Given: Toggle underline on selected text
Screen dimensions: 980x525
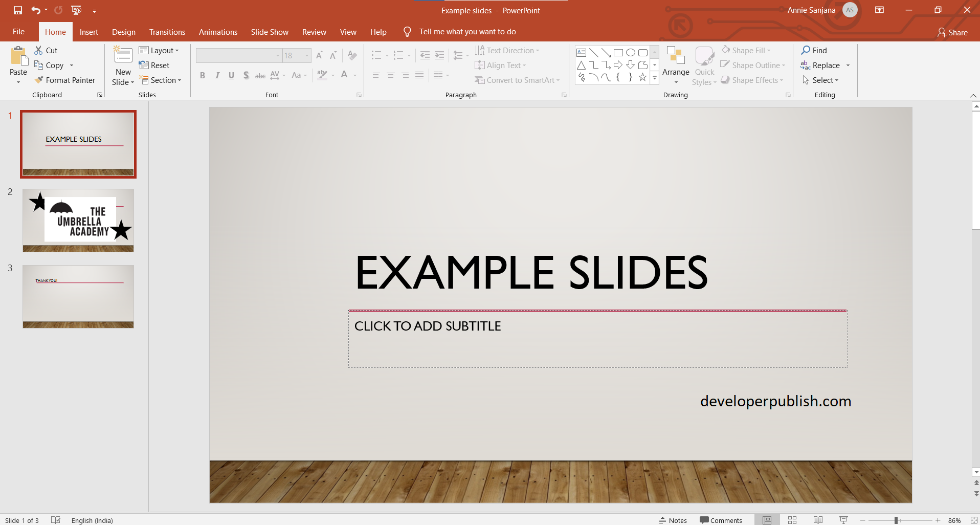Looking at the screenshot, I should [231, 75].
